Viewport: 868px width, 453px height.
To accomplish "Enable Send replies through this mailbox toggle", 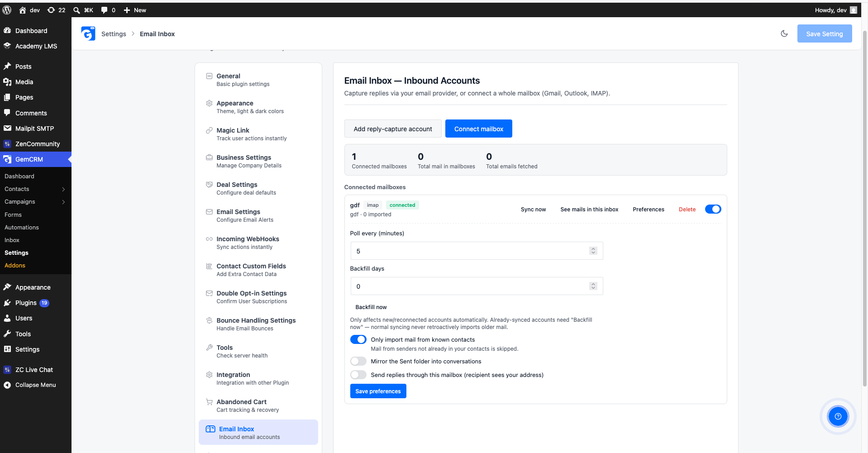I will 358,375.
